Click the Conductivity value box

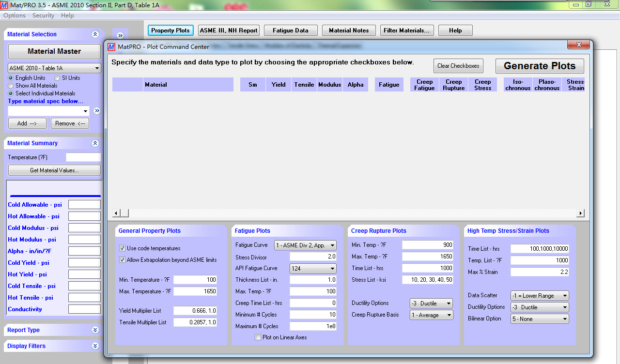tap(84, 309)
